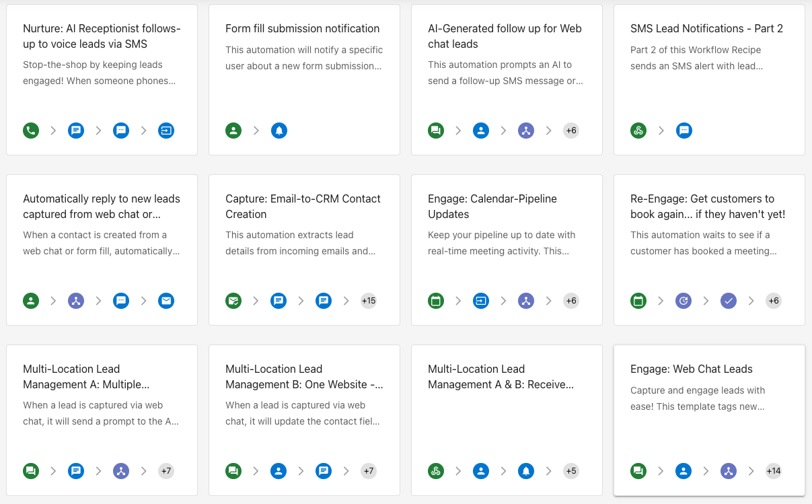Click the +15 more steps badge
The width and height of the screenshot is (812, 504).
point(369,301)
